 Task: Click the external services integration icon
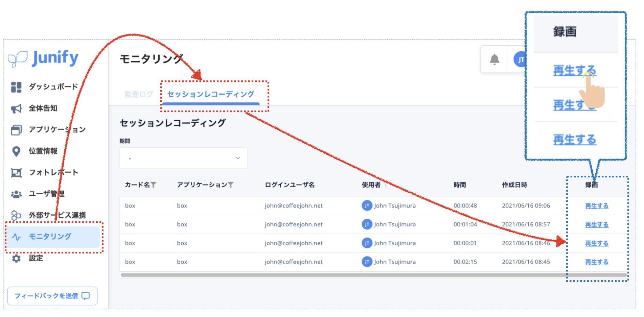click(x=16, y=215)
